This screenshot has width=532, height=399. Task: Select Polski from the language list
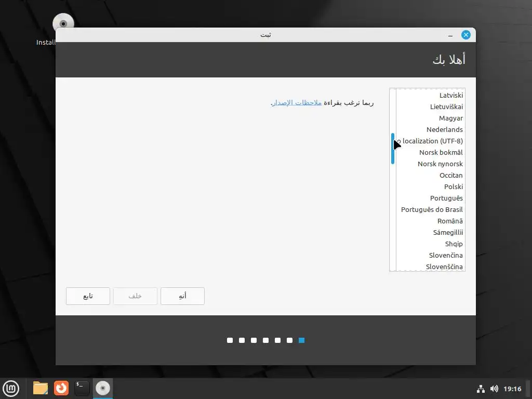point(431,187)
